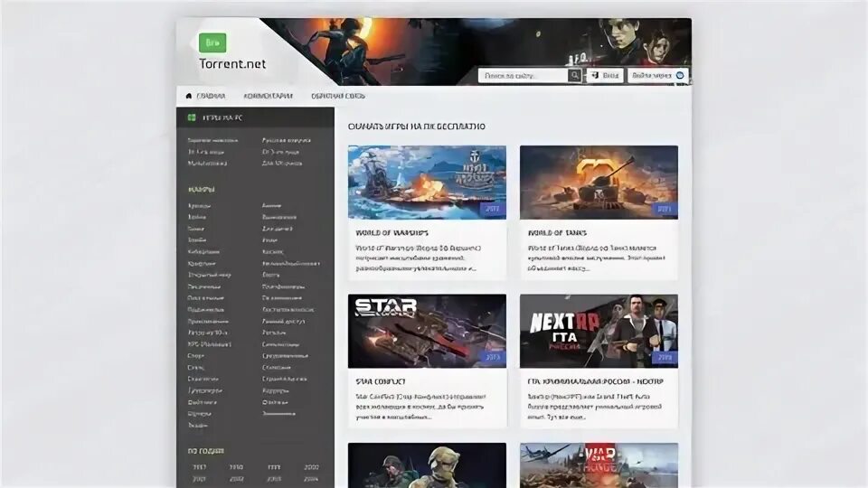The width and height of the screenshot is (868, 488).
Task: Open the World of Warships thumbnail
Action: (427, 182)
